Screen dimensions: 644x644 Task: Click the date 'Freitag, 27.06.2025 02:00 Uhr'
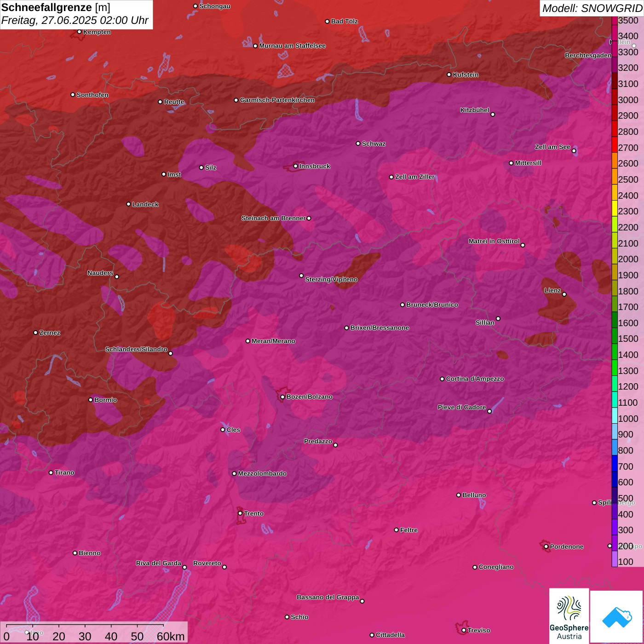[x=75, y=21]
